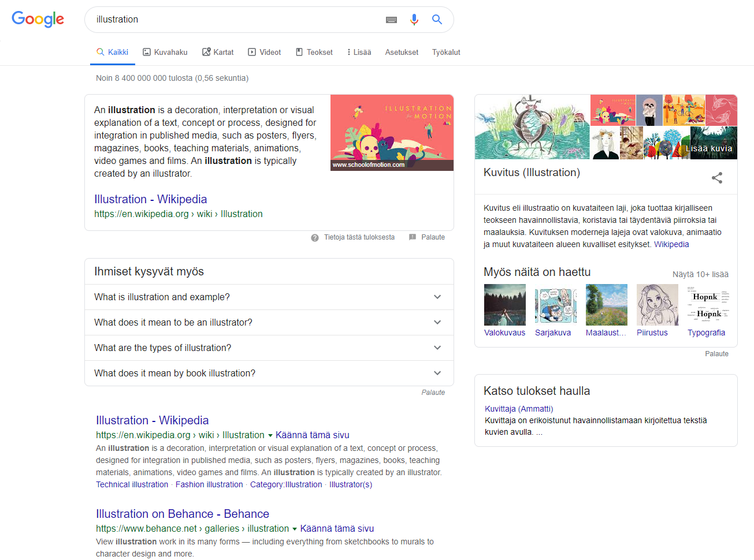
Task: Select the Kaikki results tab
Action: [113, 52]
